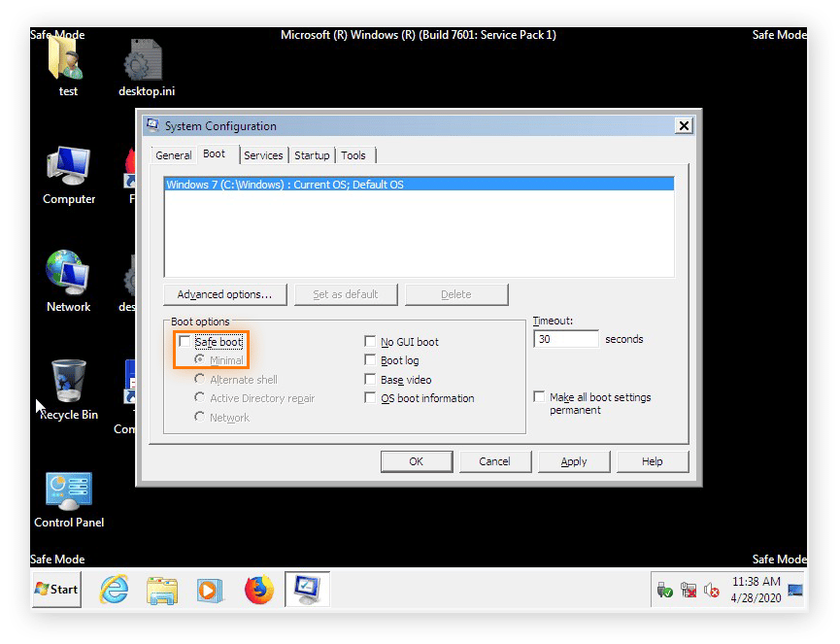The width and height of the screenshot is (840, 644).
Task: Switch to the Services tab
Action: 263,155
